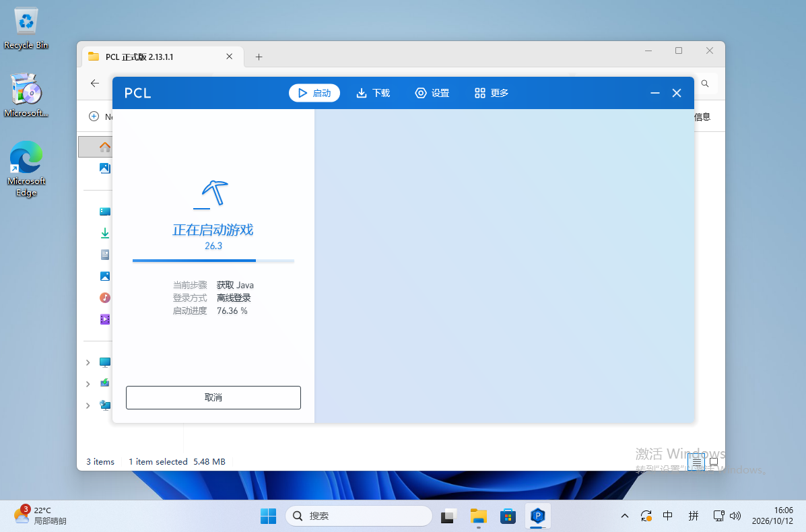Click the version number 26.3 text
Screen dimensions: 806x532
[213, 246]
